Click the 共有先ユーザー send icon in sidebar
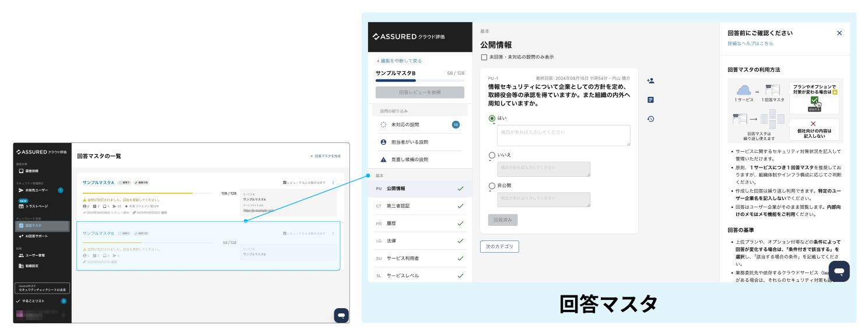Viewport: 868px width, 335px height. [x=21, y=190]
